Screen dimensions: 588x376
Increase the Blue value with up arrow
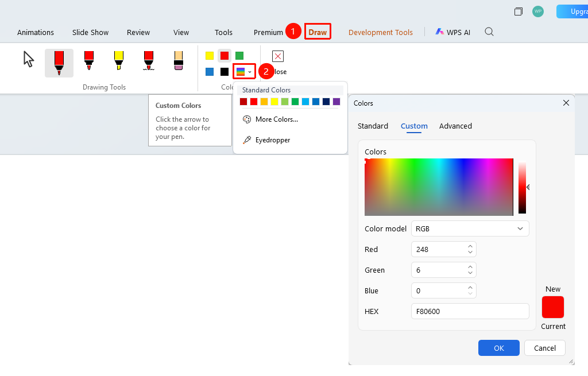(x=470, y=288)
